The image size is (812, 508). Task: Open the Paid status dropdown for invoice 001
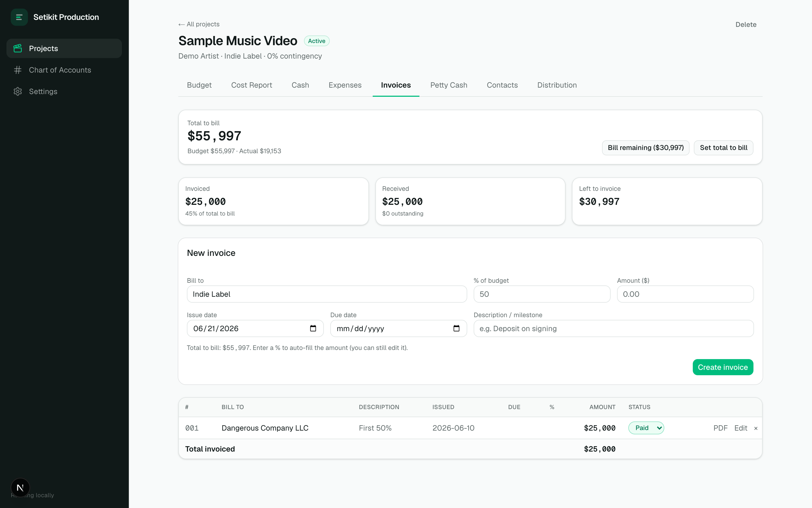(646, 428)
